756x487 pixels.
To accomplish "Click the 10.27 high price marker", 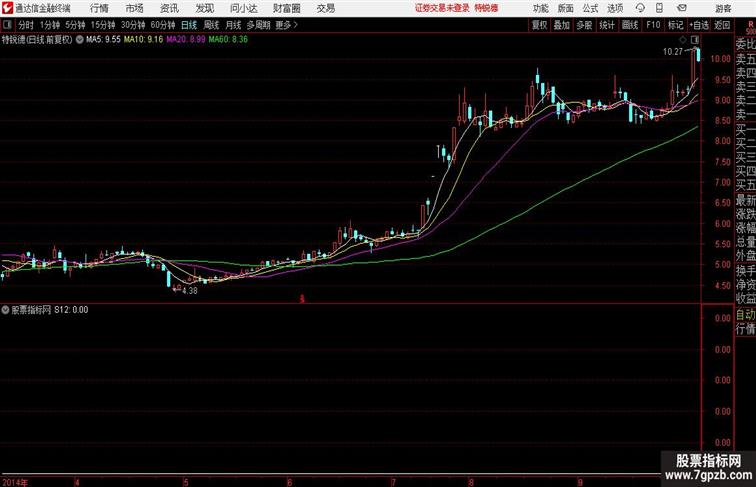I will 673,52.
